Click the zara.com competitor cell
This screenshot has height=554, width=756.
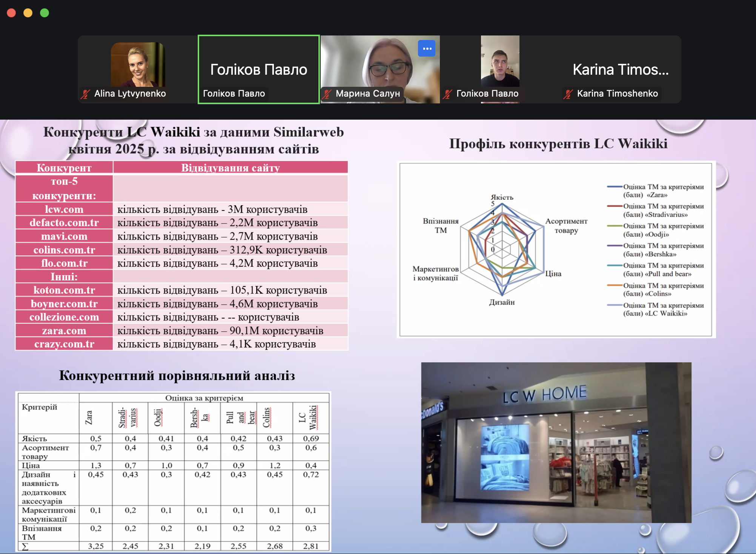click(64, 331)
